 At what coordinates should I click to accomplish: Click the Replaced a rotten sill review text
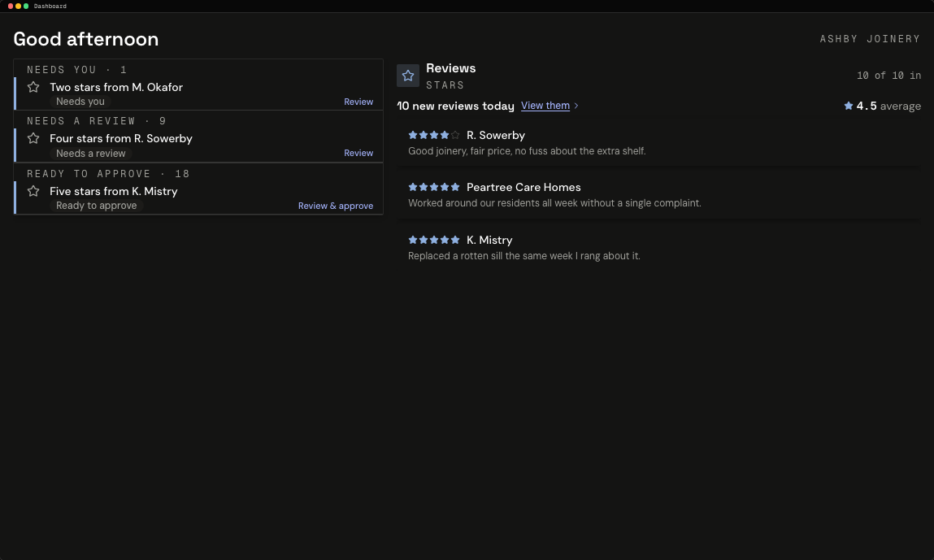point(524,256)
